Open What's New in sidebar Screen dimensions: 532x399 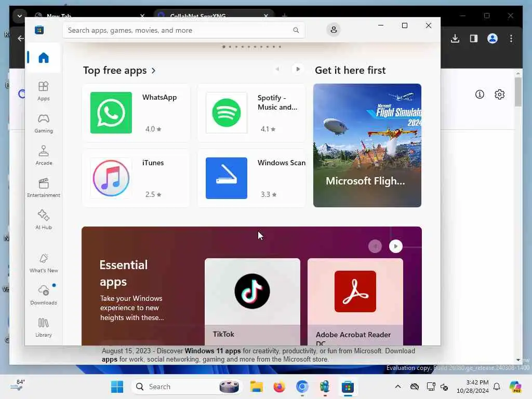click(44, 263)
